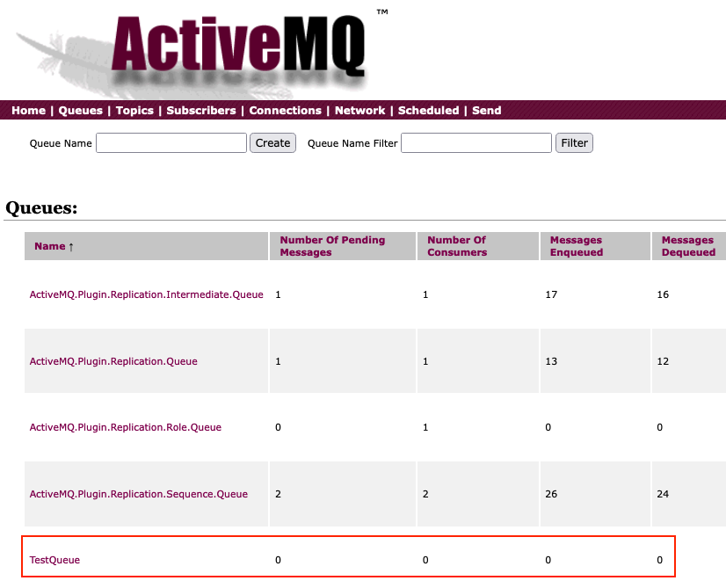Go to the Queues page
Viewport: 726px width, 588px height.
click(x=81, y=110)
